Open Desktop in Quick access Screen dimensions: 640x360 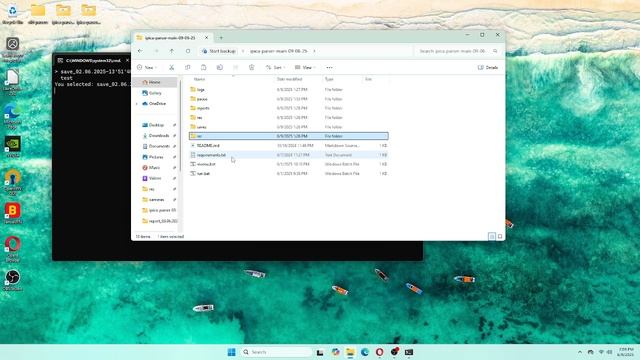click(x=156, y=125)
